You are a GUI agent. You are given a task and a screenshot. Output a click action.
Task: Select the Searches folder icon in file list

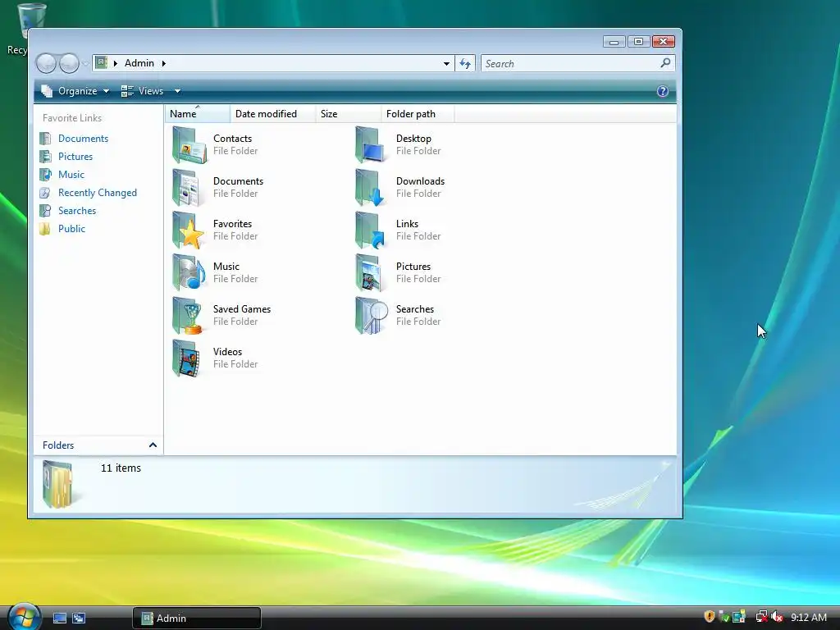[x=372, y=316]
